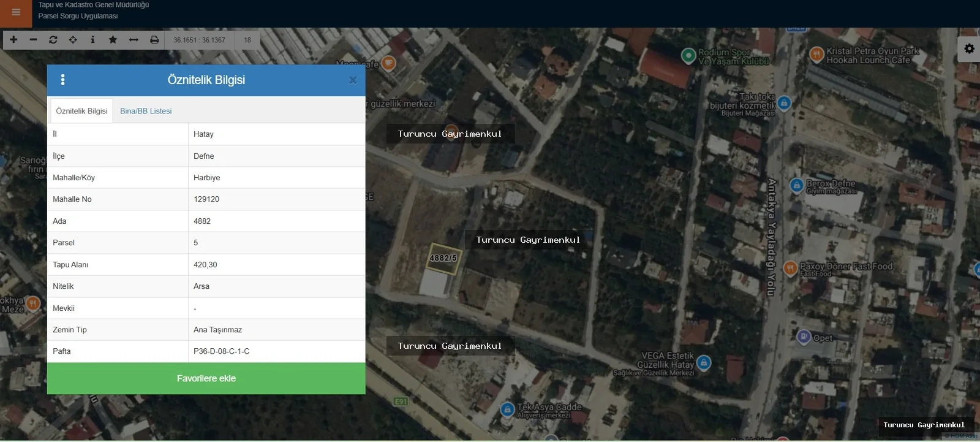This screenshot has height=442, width=980.
Task: Zoom in with the plus icon
Action: click(13, 40)
